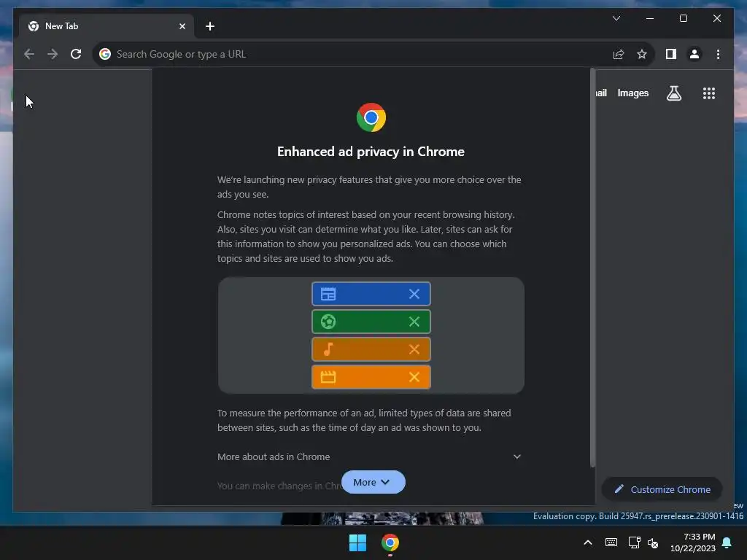Close the New Tab tab
Image resolution: width=747 pixels, height=560 pixels.
point(182,26)
